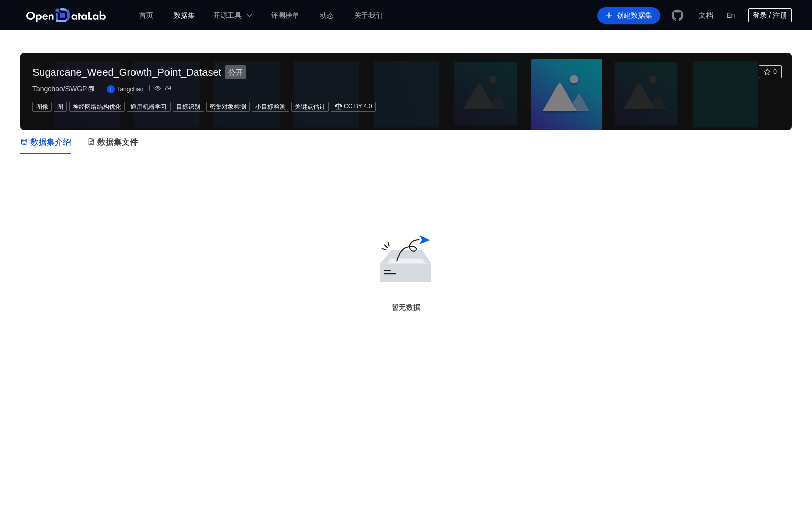The height and width of the screenshot is (508, 812).
Task: Go to 首页 in the navigation
Action: (x=146, y=15)
